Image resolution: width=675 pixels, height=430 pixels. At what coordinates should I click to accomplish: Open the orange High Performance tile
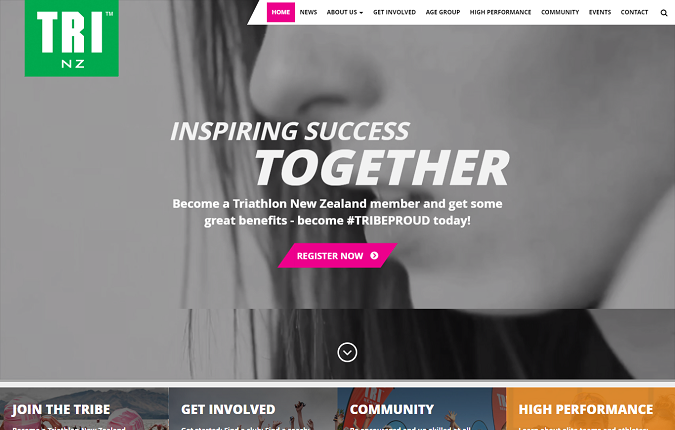[x=591, y=409]
